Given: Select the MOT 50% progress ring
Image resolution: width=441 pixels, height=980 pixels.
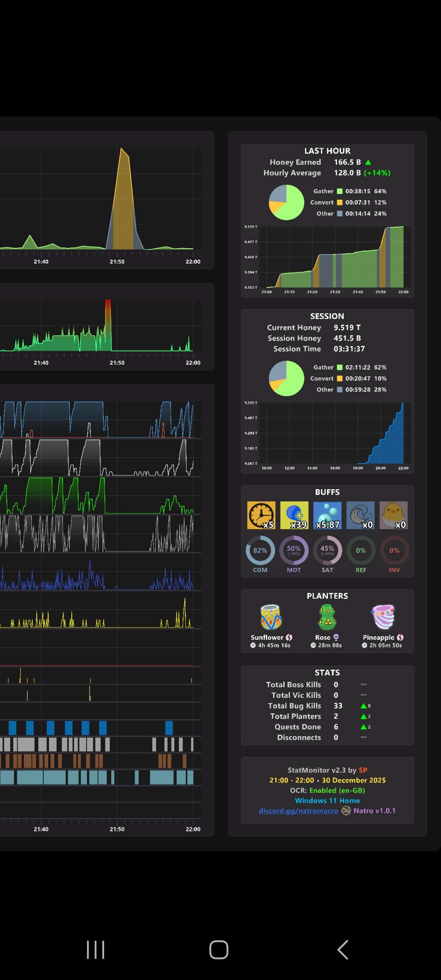Looking at the screenshot, I should [294, 550].
